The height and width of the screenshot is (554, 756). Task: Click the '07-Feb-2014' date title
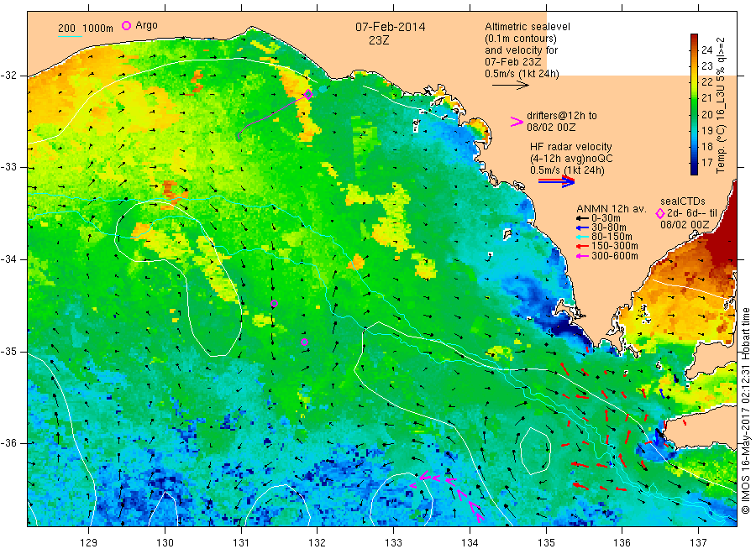click(x=390, y=27)
